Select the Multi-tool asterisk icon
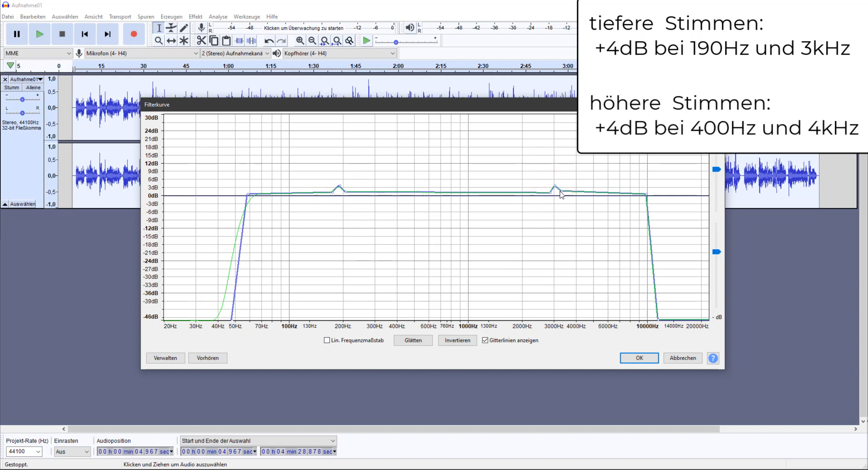 pos(184,41)
